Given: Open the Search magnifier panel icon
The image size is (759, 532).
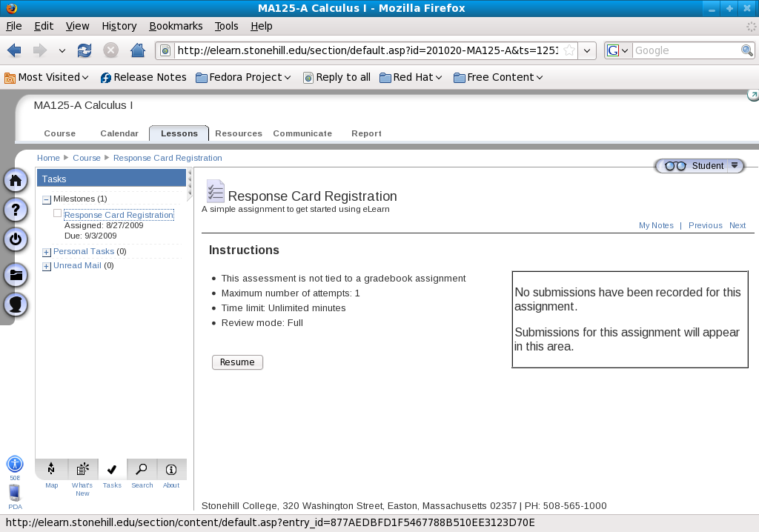Looking at the screenshot, I should point(142,469).
